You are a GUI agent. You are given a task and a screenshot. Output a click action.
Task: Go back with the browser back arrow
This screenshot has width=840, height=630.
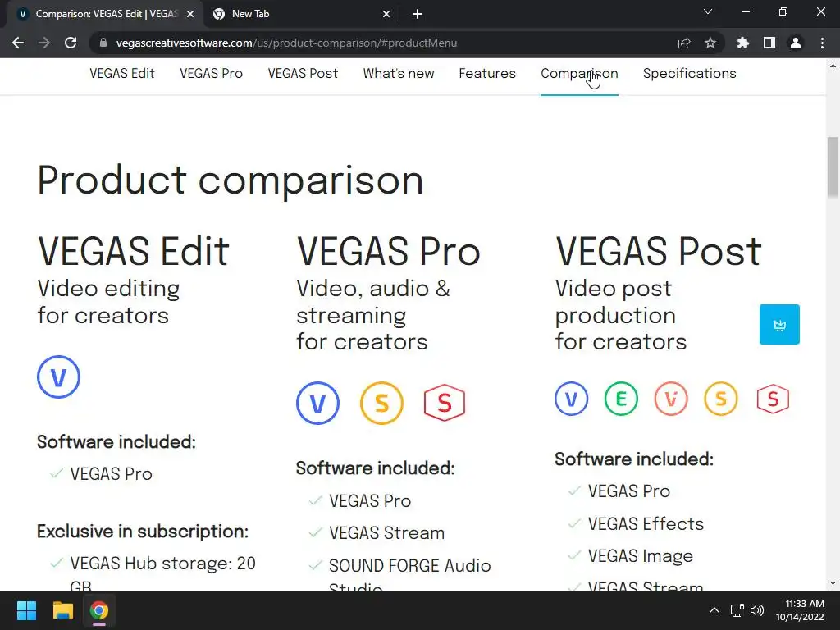coord(18,43)
